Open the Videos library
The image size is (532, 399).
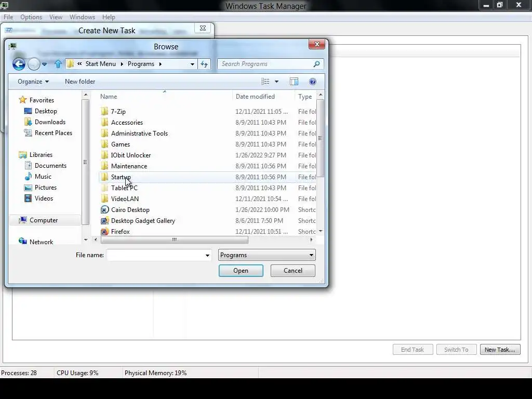tap(38, 198)
